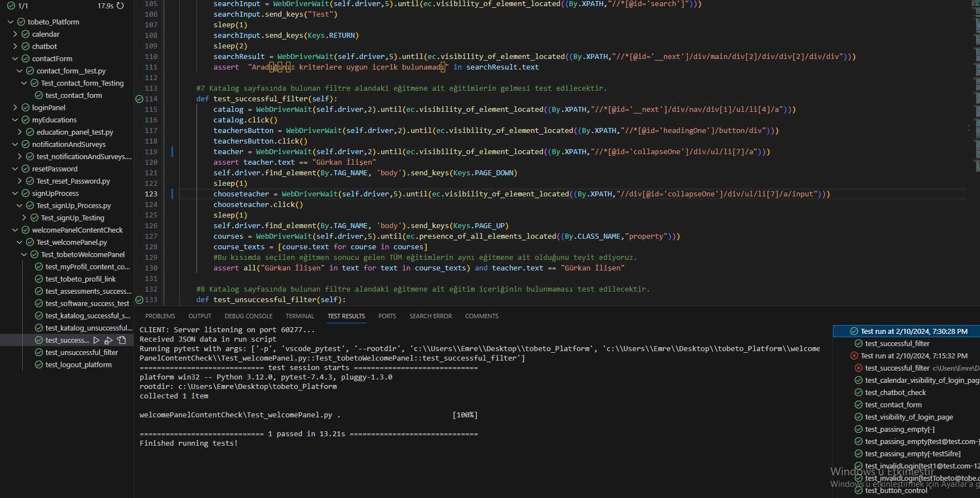Click the passed icon beside chatbot folder
The width and height of the screenshot is (980, 498).
(26, 46)
